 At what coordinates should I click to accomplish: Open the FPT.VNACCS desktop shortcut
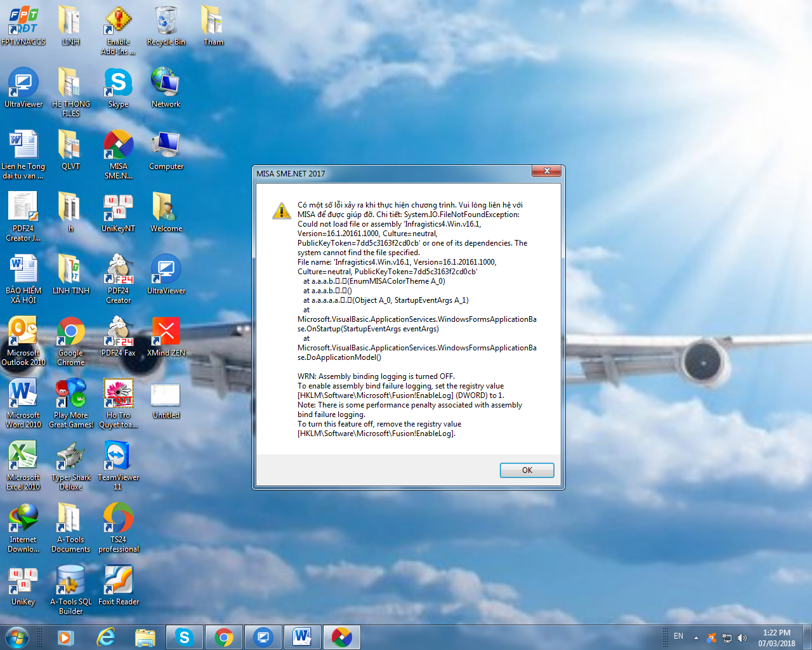[23, 25]
